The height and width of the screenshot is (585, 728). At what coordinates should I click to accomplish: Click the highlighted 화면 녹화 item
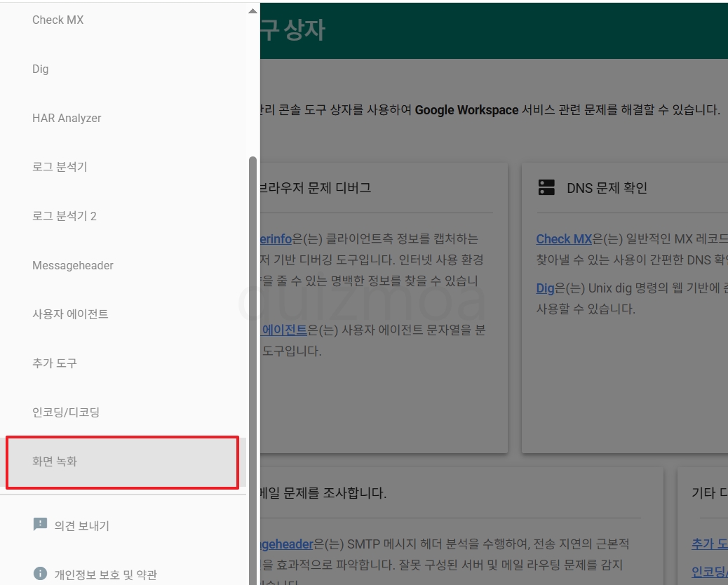pos(123,462)
